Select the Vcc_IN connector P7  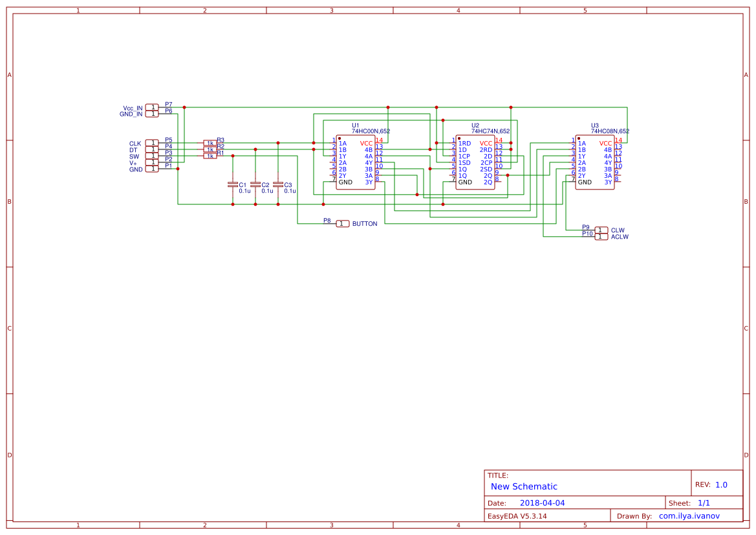(x=153, y=107)
